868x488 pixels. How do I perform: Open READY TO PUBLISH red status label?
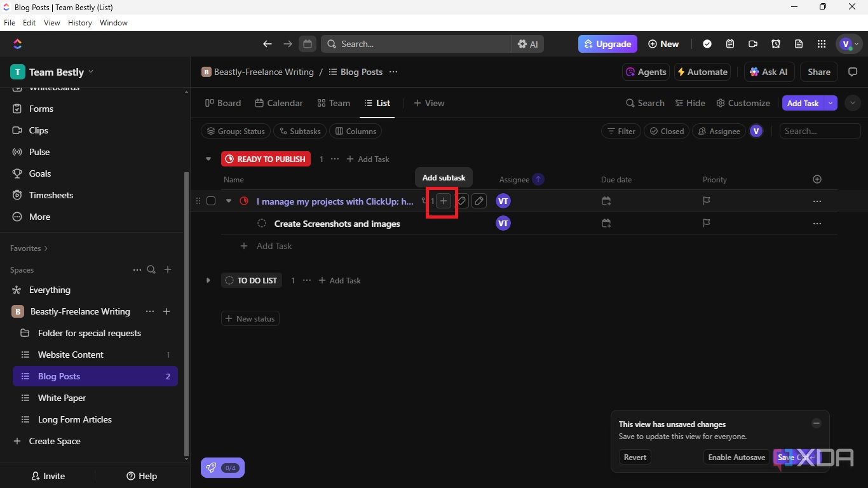pos(266,159)
